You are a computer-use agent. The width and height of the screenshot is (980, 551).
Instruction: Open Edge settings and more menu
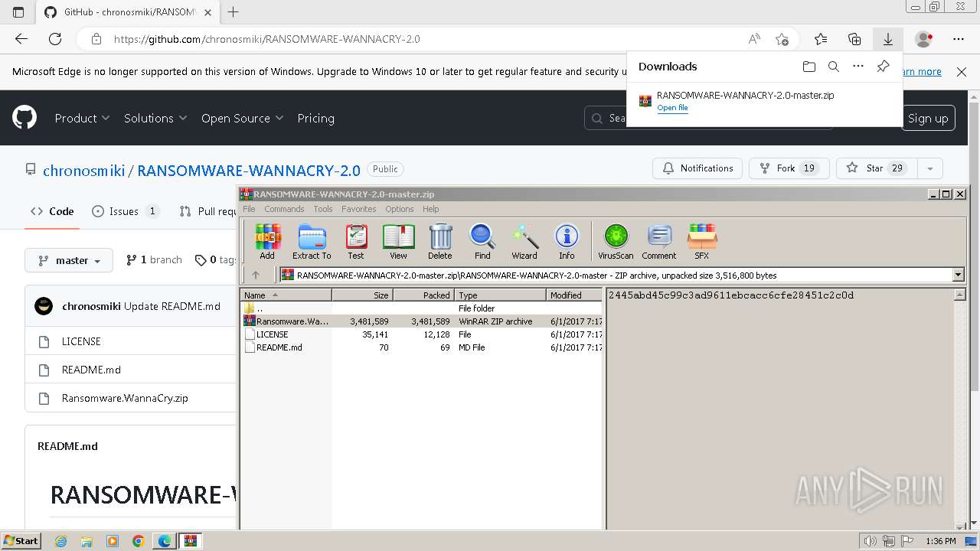[959, 39]
